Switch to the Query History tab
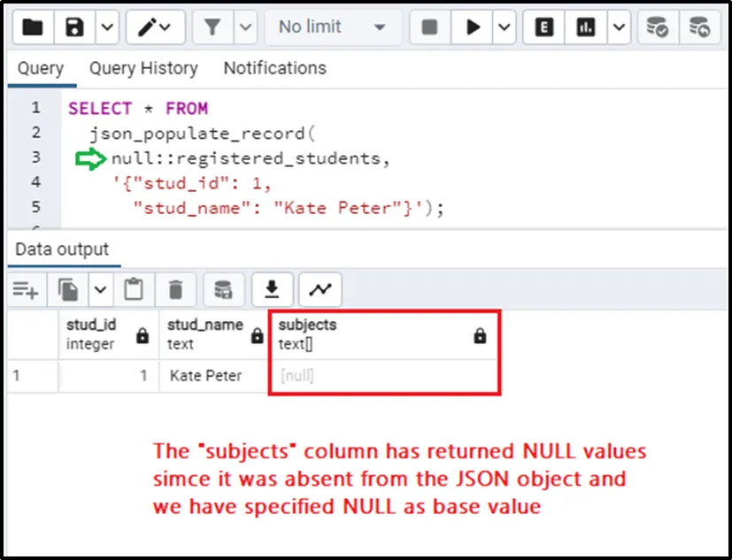This screenshot has height=560, width=732. coord(143,68)
